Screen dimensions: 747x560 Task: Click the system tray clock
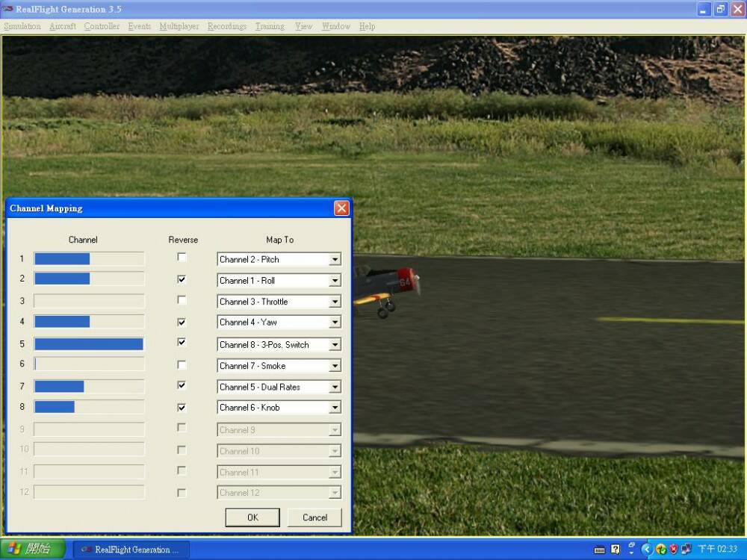point(717,549)
